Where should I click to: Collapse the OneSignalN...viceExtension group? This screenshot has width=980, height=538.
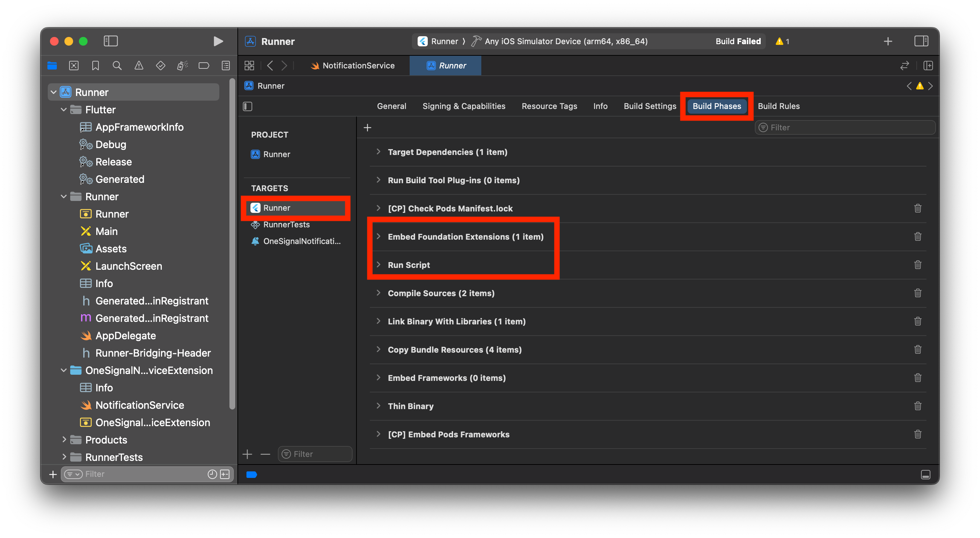(64, 370)
